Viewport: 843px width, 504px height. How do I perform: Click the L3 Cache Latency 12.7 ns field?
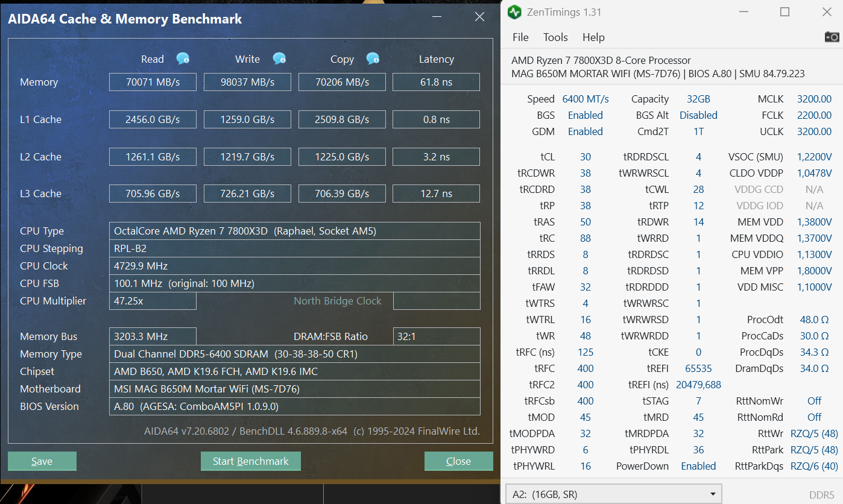(436, 194)
